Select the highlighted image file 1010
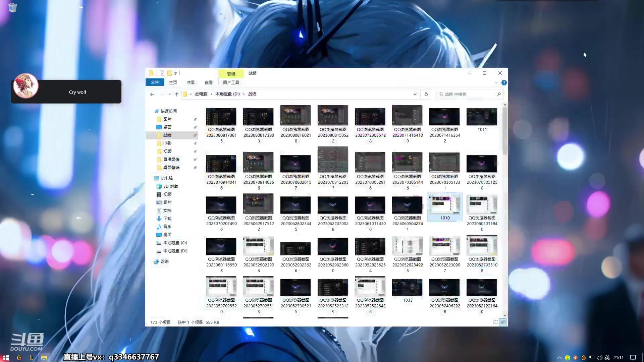644x362 pixels. pyautogui.click(x=445, y=207)
